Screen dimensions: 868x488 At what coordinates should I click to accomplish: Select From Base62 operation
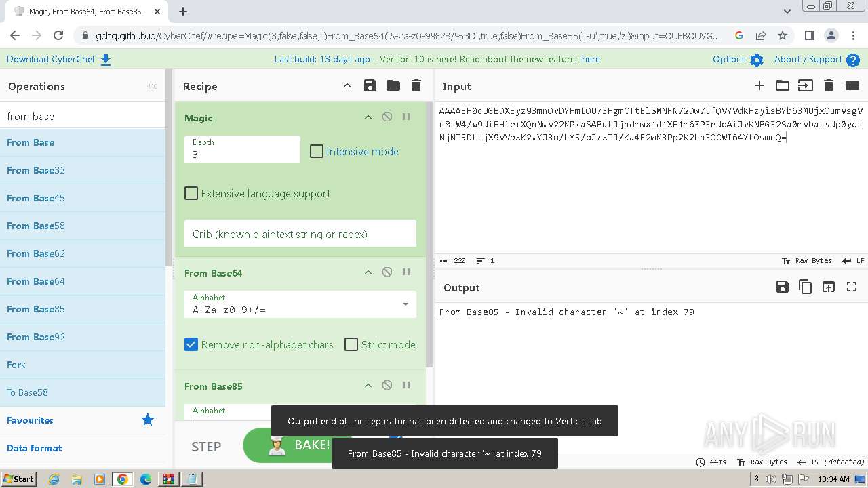point(83,253)
